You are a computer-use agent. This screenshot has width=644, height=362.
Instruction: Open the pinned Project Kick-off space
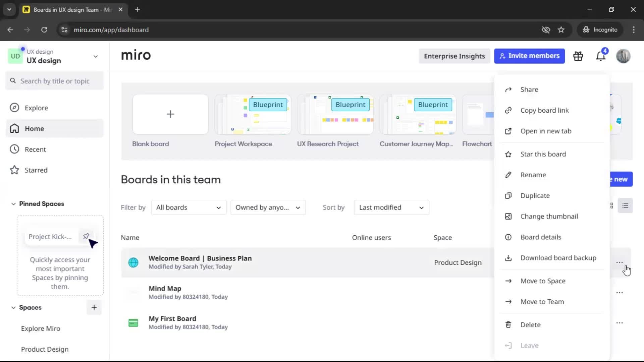point(50,237)
